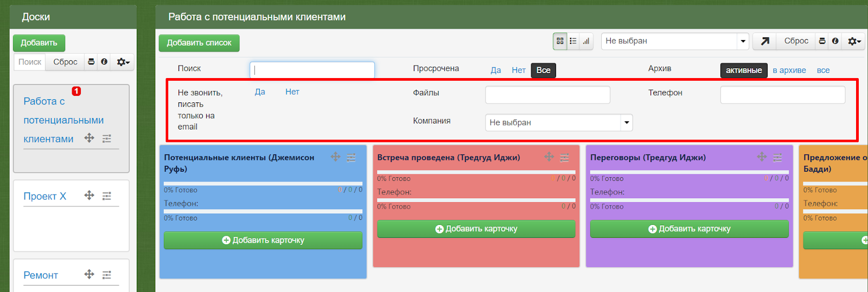Click move icon of 'Потенциальные клиенты' list
Viewport: 868px width, 292px height.
pyautogui.click(x=336, y=157)
